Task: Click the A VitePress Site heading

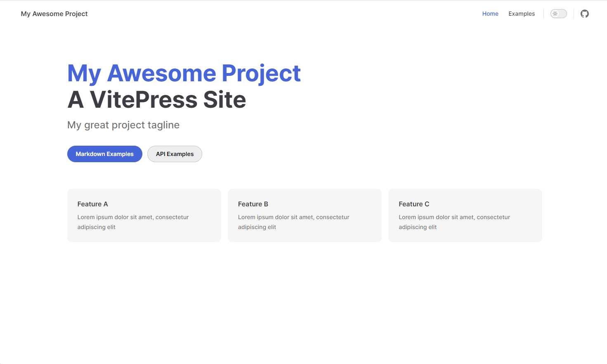Action: (157, 100)
